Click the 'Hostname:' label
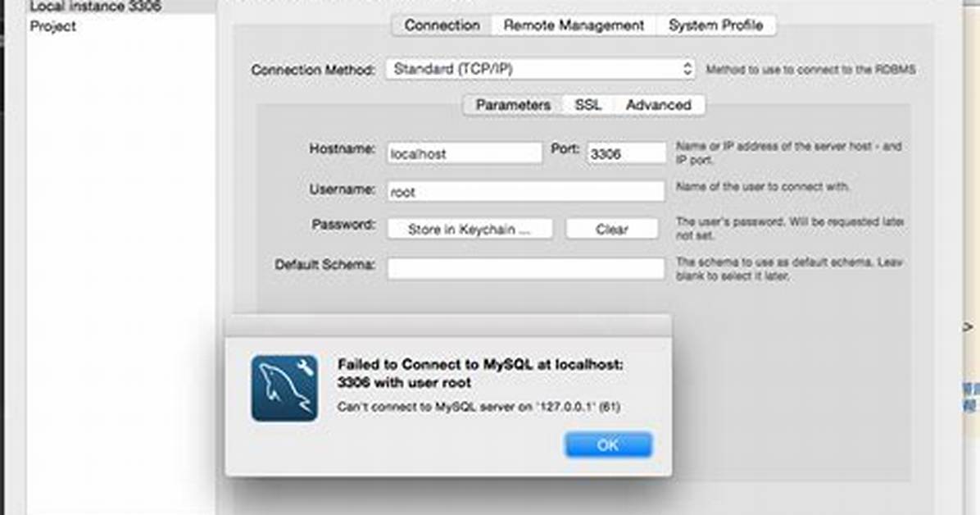This screenshot has width=980, height=515. click(342, 149)
